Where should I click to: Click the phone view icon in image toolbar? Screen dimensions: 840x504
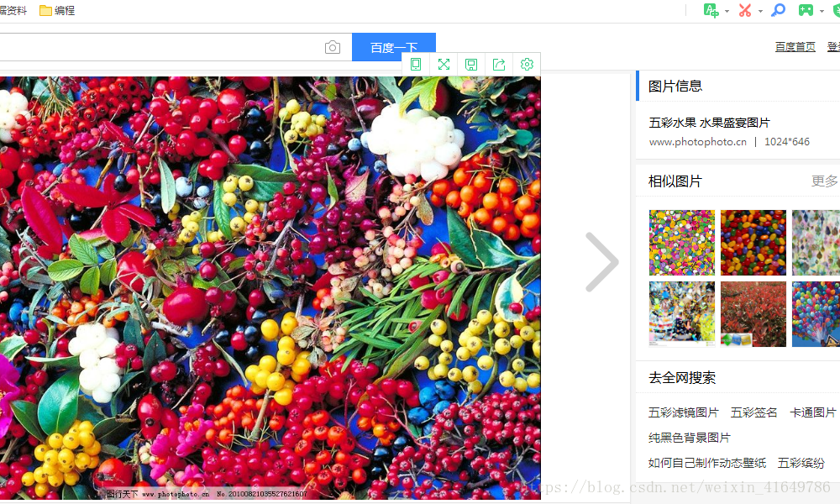(416, 65)
